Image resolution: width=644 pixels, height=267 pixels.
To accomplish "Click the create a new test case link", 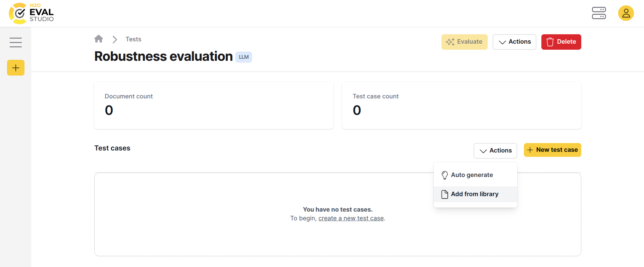I will [x=351, y=218].
